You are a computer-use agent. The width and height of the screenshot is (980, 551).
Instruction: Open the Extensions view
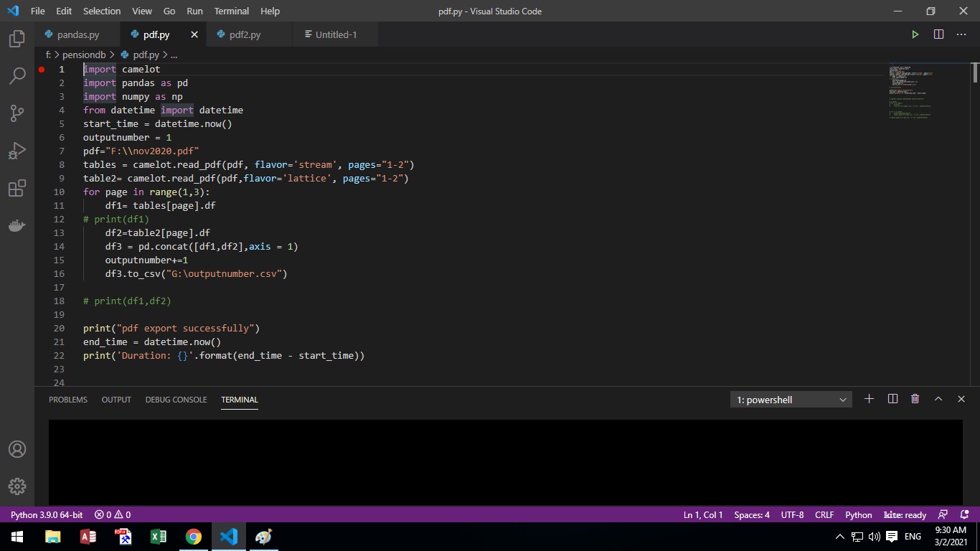click(17, 188)
